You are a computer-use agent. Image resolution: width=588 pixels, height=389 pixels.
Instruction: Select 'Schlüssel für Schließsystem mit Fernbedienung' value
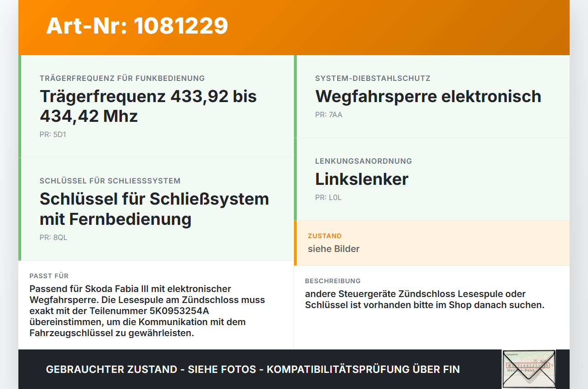pos(154,209)
